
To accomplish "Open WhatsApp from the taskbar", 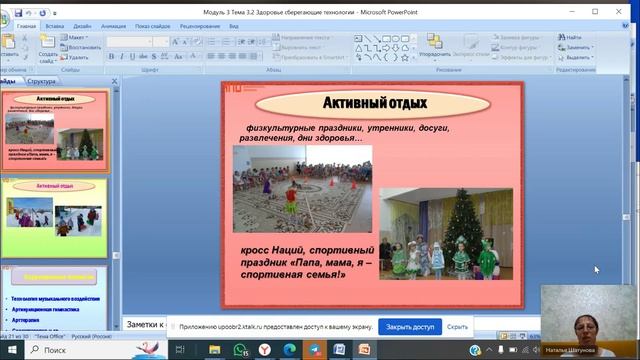I will tap(240, 350).
